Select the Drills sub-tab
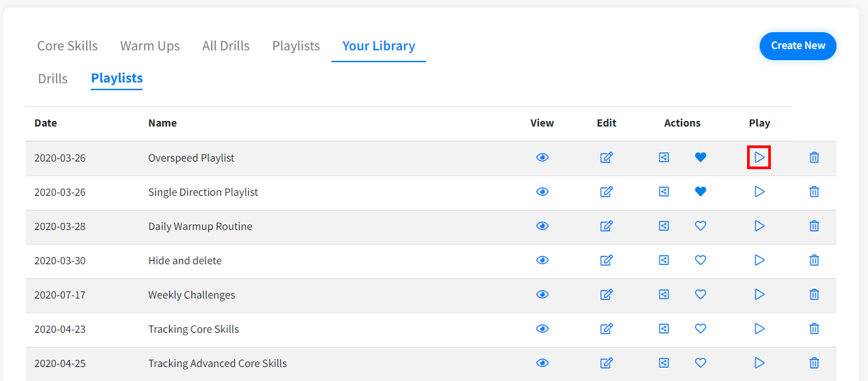This screenshot has width=868, height=381. [52, 78]
